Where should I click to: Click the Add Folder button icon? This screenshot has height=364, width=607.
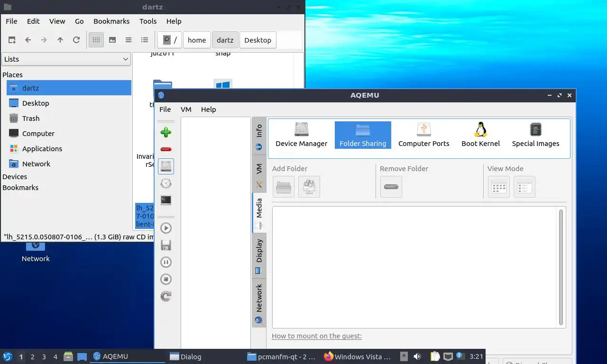(x=284, y=187)
